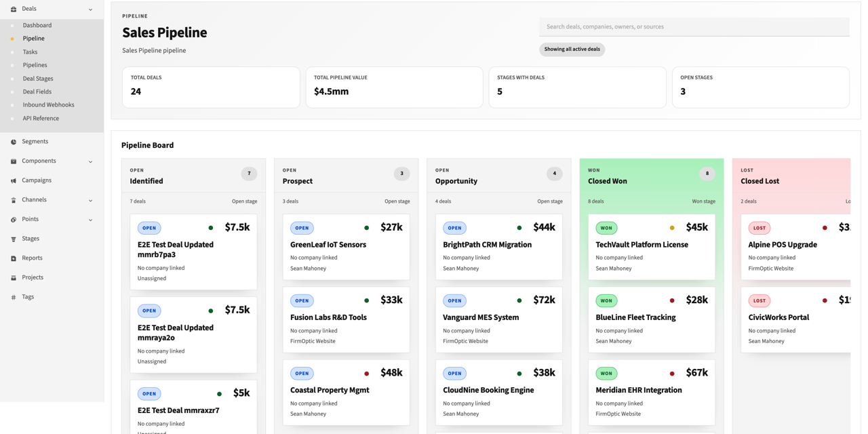Click the Sales Pipeline page title

[165, 33]
